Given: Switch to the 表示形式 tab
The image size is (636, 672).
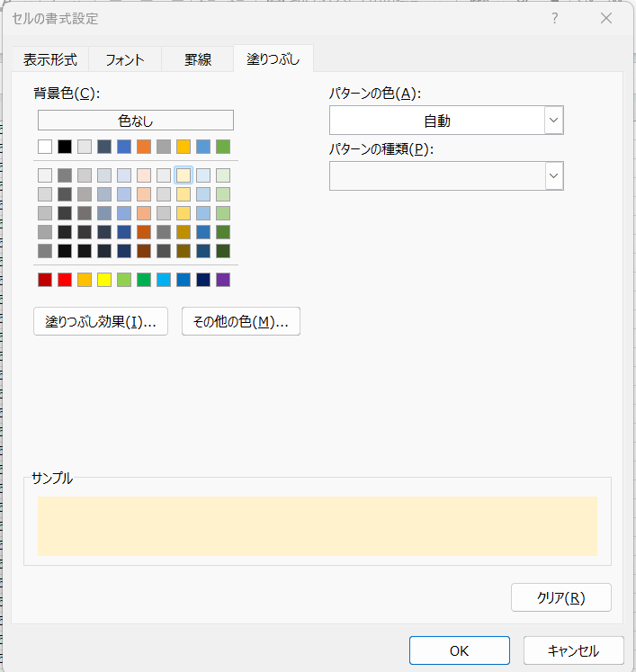Looking at the screenshot, I should coord(50,60).
